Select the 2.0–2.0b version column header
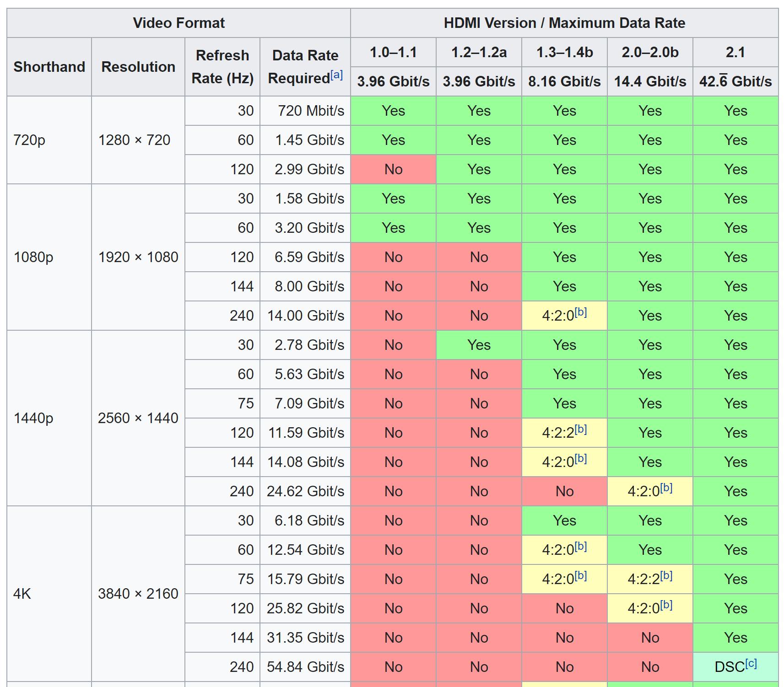 (x=650, y=52)
